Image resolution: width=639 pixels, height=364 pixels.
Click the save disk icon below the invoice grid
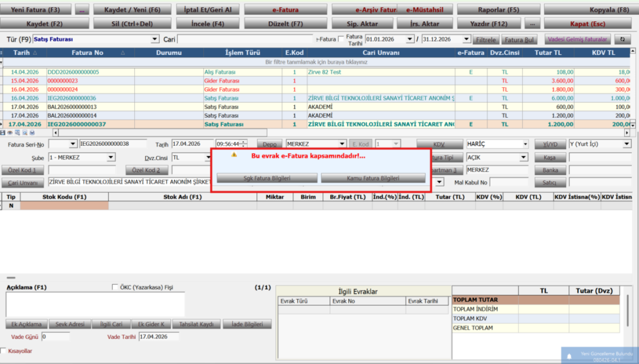(x=3, y=133)
